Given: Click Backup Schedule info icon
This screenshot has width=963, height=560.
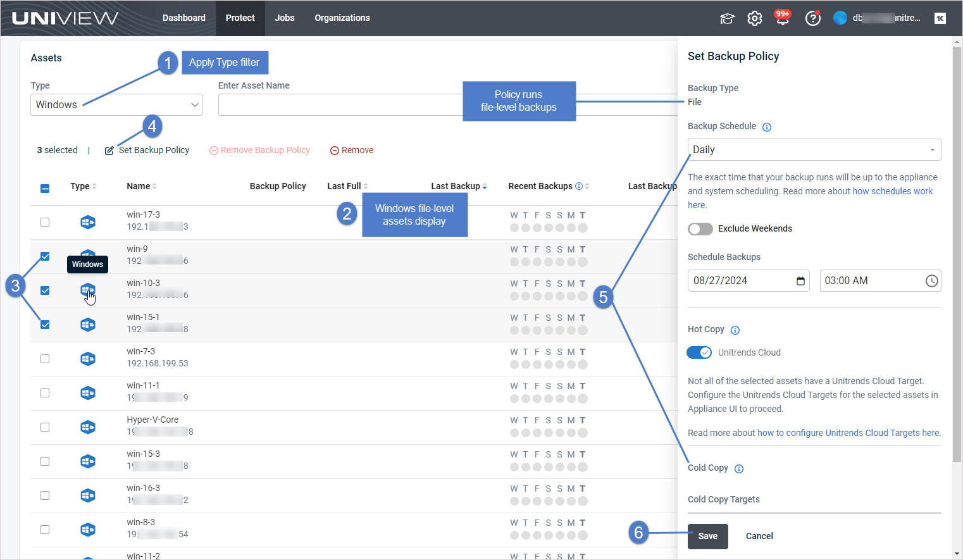Looking at the screenshot, I should click(767, 127).
